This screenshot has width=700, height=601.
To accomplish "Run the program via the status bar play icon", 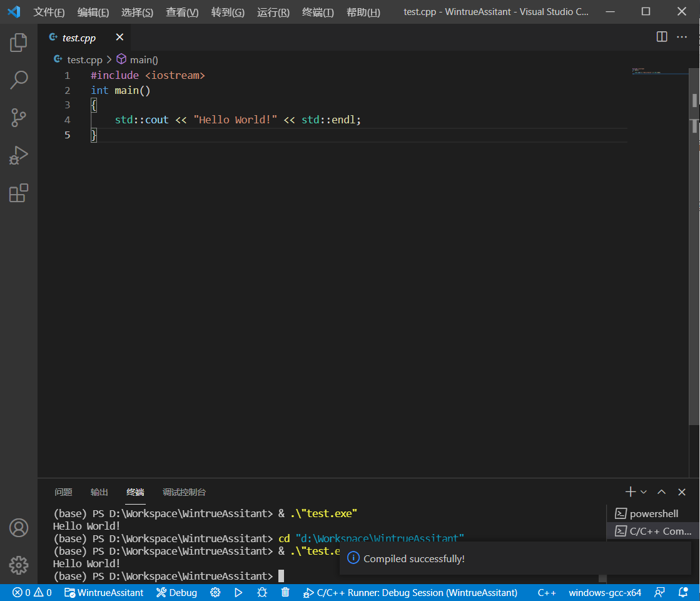I will tap(238, 592).
